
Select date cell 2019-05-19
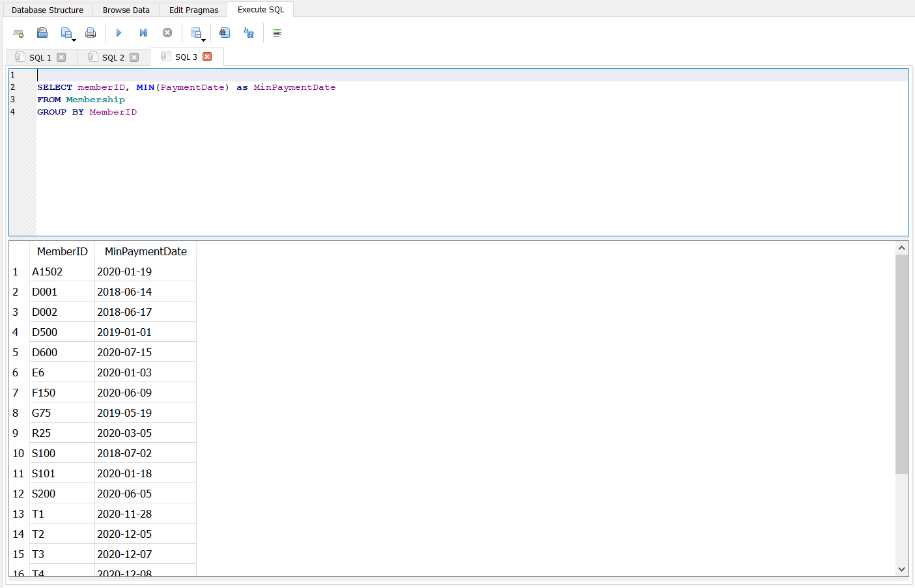tap(145, 413)
